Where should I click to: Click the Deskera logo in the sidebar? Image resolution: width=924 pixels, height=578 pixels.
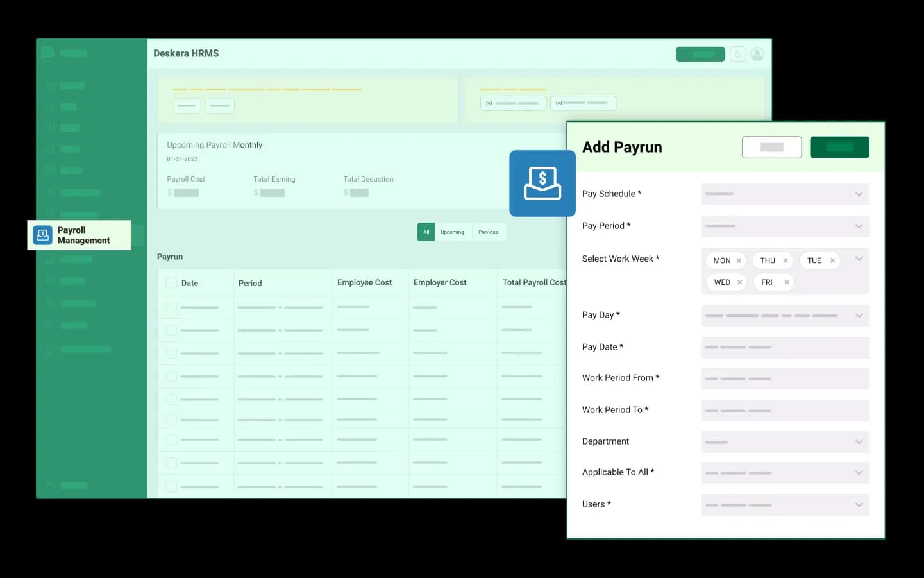[47, 53]
